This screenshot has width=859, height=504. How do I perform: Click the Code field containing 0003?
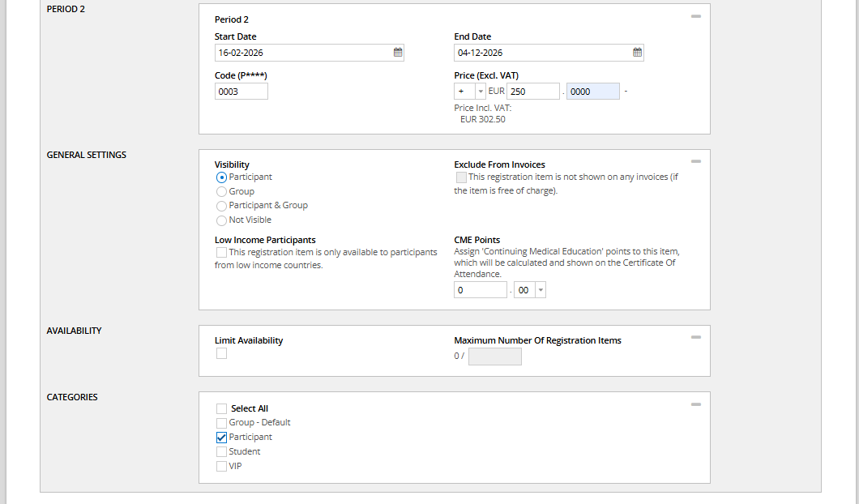(241, 92)
